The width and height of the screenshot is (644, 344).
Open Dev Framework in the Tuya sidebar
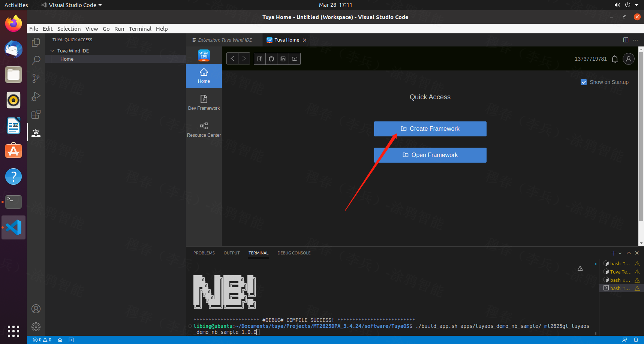pyautogui.click(x=204, y=103)
